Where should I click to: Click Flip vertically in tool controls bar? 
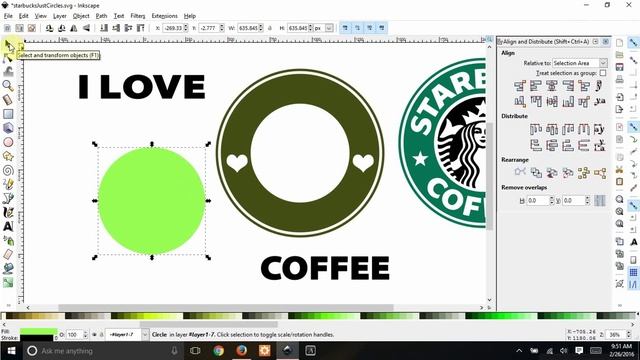[87, 28]
